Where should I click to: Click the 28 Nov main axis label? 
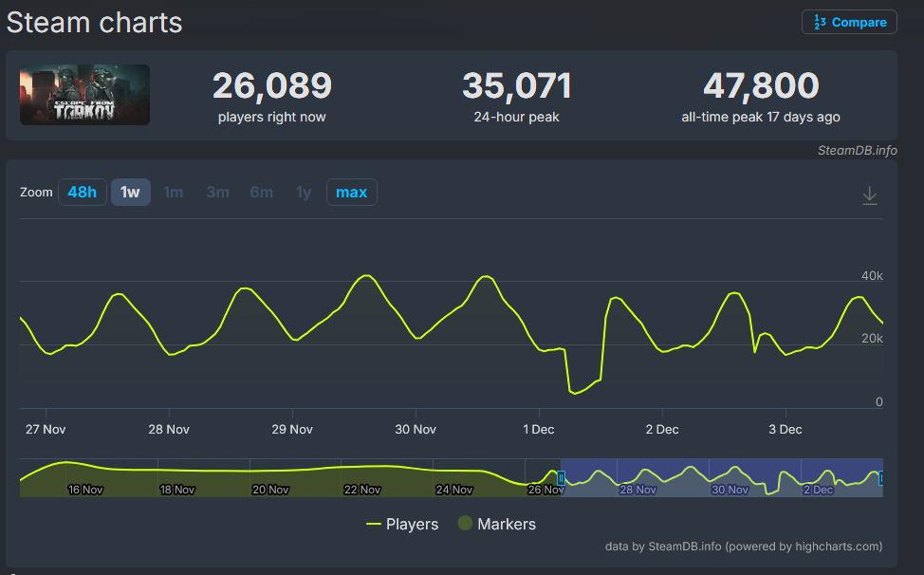coord(169,430)
